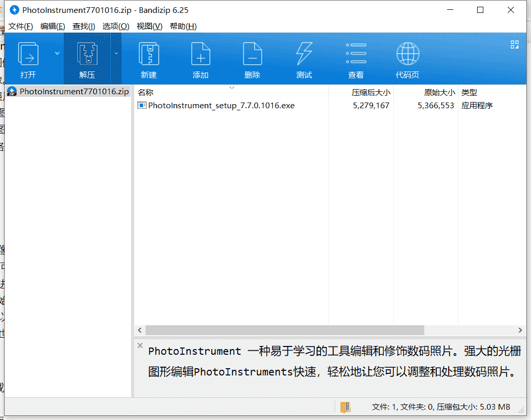This screenshot has width=531, height=420.
Task: Click the horizontal scrollbar right arrow
Action: pos(520,330)
